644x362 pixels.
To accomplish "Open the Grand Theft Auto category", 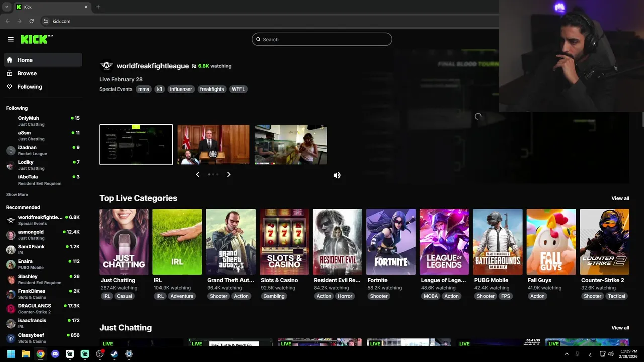I will click(x=230, y=241).
